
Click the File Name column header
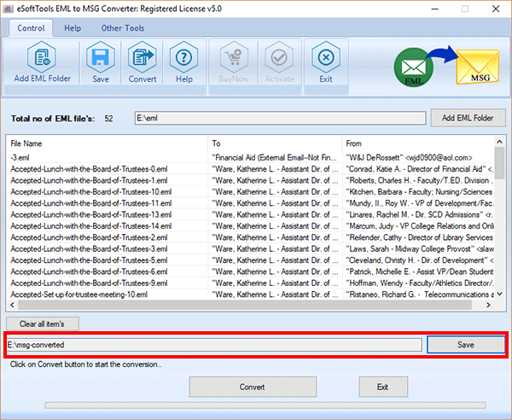[107, 143]
